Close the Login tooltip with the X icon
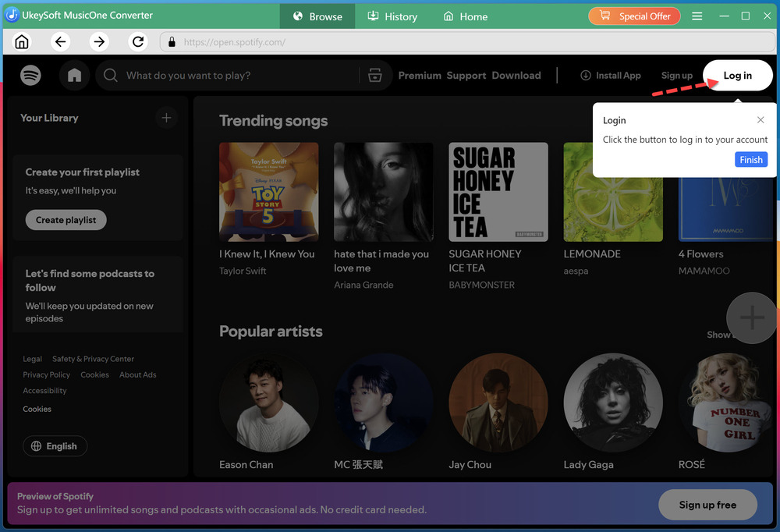780x532 pixels. [x=760, y=120]
